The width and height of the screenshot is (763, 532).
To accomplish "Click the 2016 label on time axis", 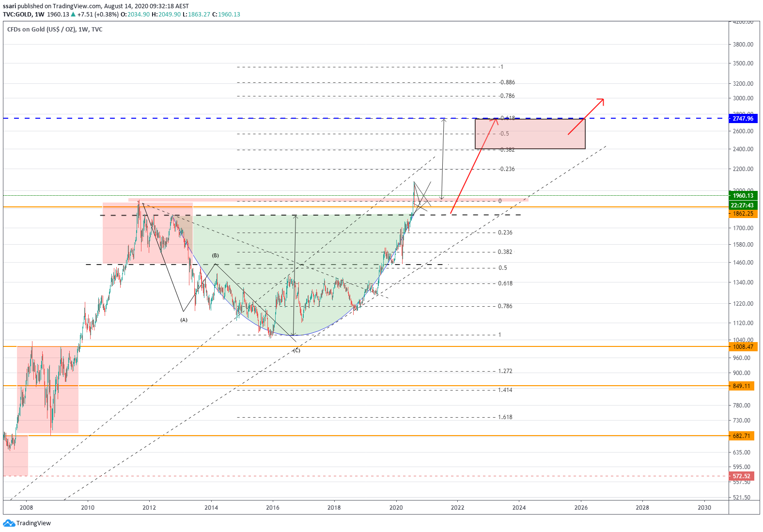I will pyautogui.click(x=273, y=508).
